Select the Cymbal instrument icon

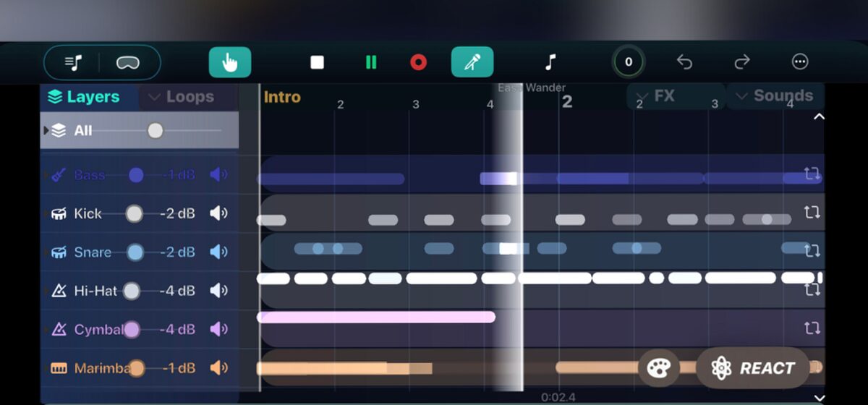pyautogui.click(x=59, y=330)
